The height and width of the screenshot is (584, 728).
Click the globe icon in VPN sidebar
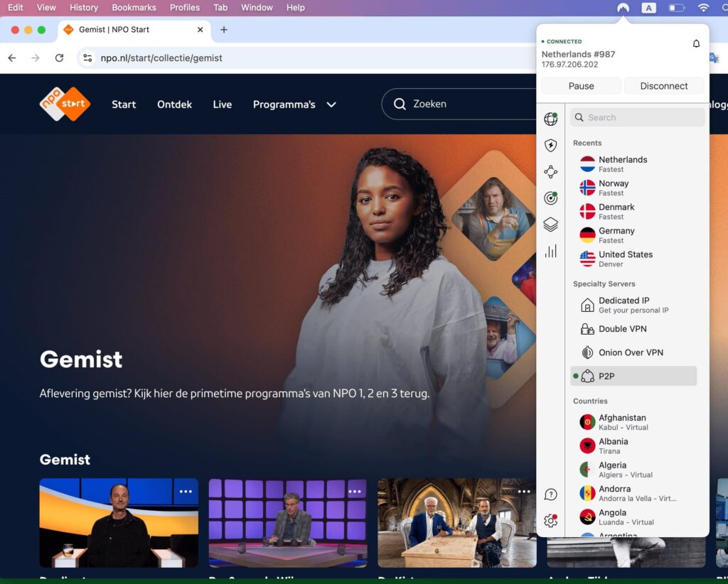tap(550, 119)
